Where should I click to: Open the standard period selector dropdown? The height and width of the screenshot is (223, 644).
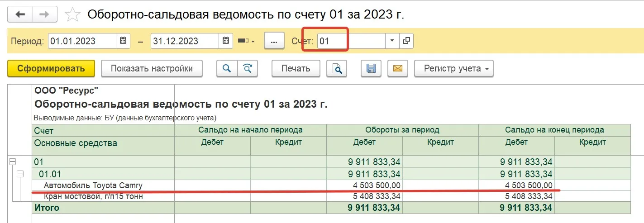(x=247, y=41)
